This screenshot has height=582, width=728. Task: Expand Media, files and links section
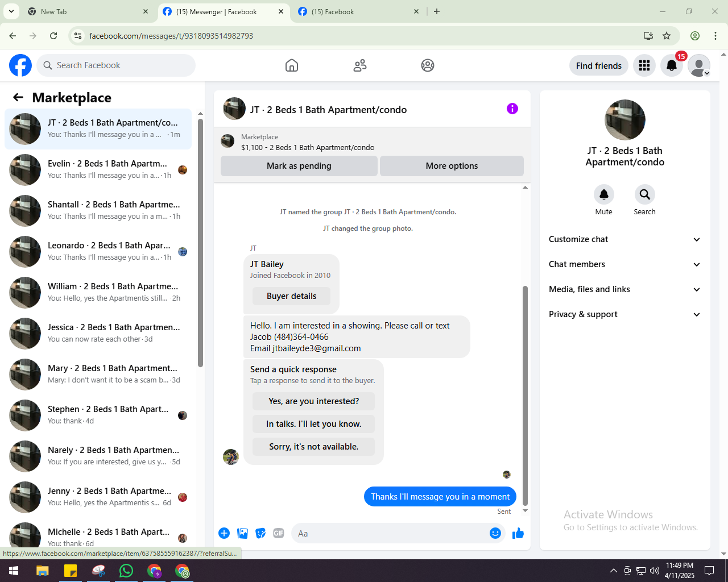click(x=624, y=289)
